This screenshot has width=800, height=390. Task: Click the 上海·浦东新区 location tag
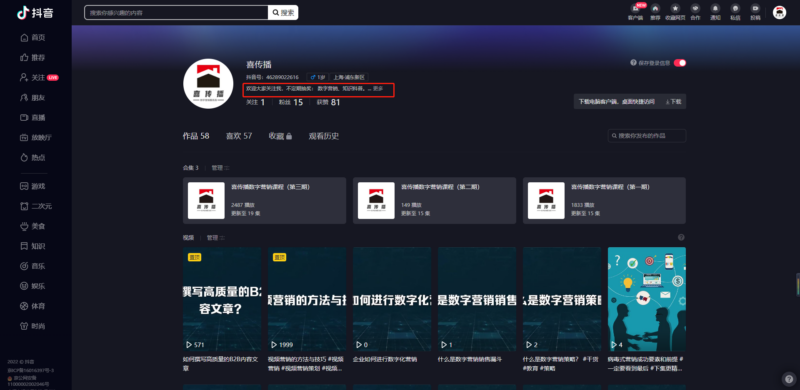click(348, 77)
